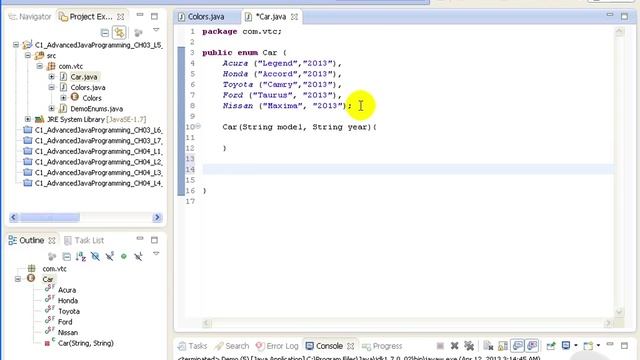Select project C1_AdvancedJavaProgramming_CH03_L7

(x=98, y=140)
